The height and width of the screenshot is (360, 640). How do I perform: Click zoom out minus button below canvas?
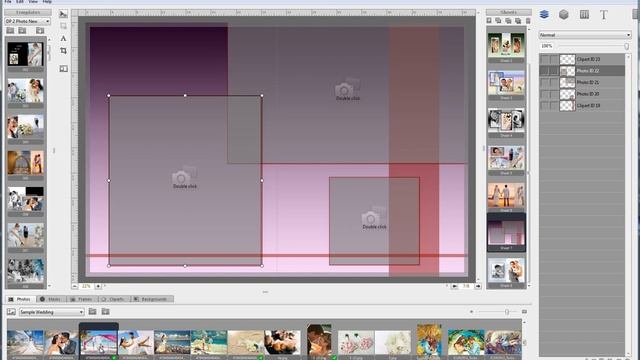[75, 286]
